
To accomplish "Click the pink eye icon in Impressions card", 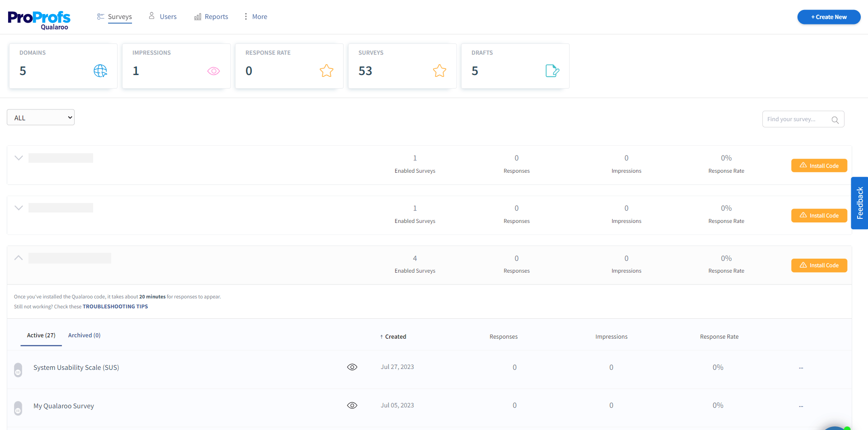I will pyautogui.click(x=213, y=71).
